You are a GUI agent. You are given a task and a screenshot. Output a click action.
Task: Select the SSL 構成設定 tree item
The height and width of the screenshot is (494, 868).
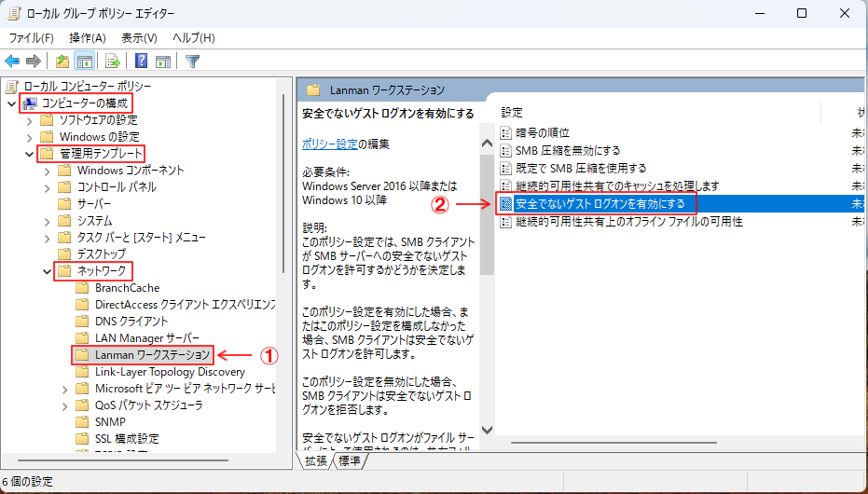point(127,439)
